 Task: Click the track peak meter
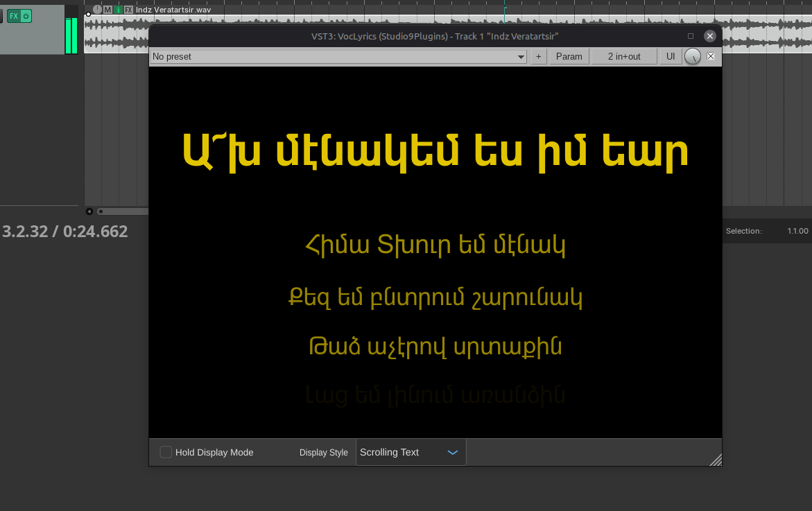(71, 29)
